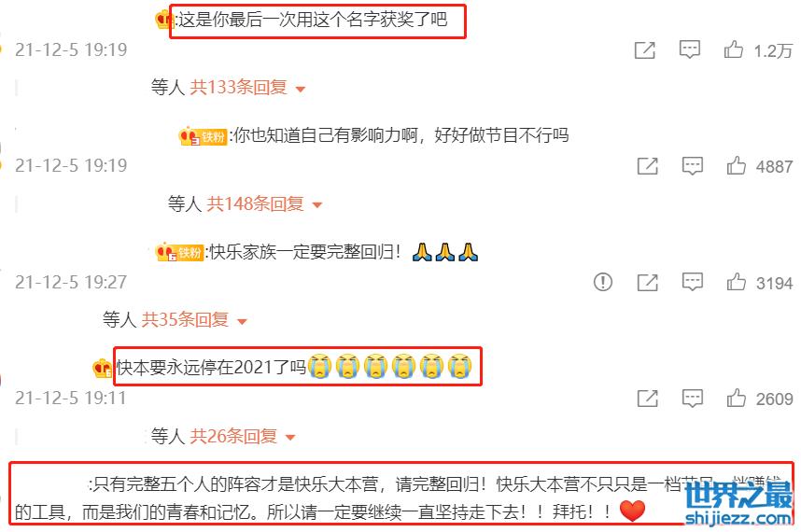Viewport: 801px width, 532px height.
Task: Share the comment with 3194 likes
Action: [x=647, y=283]
